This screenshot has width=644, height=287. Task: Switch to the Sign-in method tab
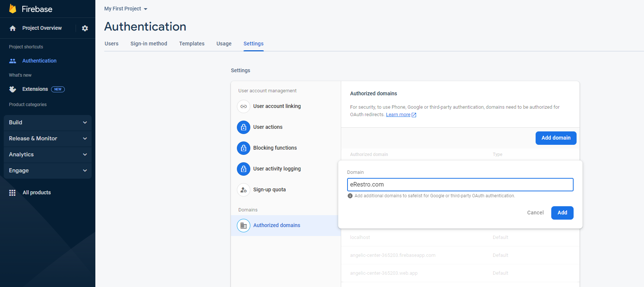(x=149, y=44)
